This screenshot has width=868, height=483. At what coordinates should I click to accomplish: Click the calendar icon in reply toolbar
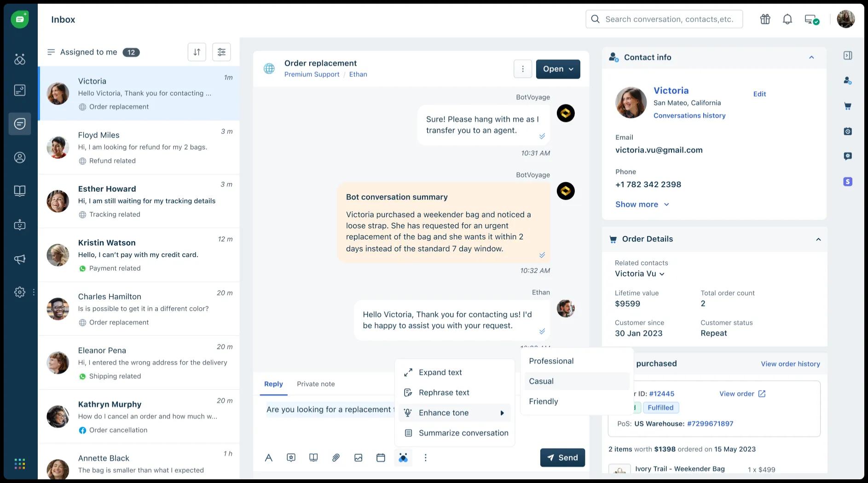[381, 458]
